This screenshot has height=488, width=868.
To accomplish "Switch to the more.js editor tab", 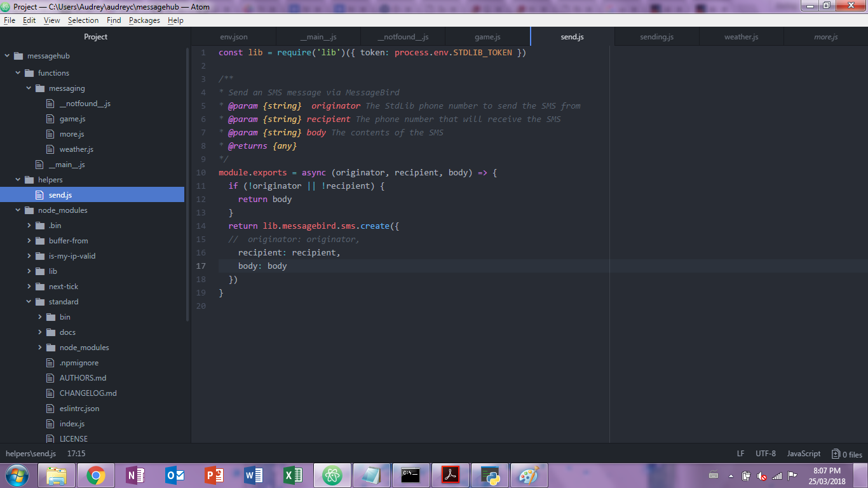I will (x=826, y=37).
